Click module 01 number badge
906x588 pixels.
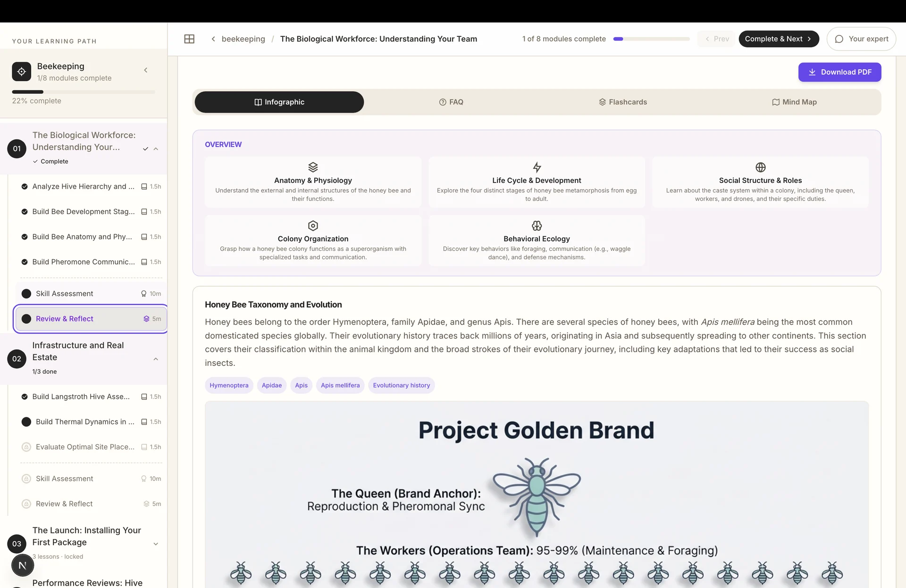[x=17, y=149]
